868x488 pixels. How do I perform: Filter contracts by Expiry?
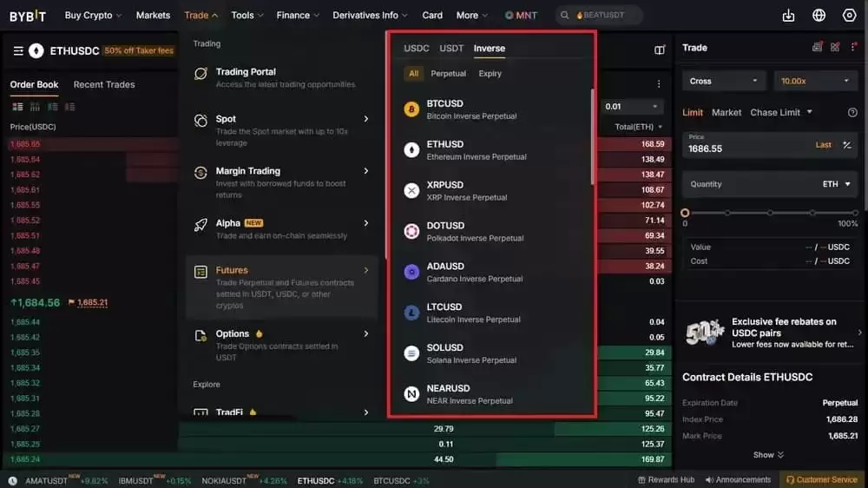[x=490, y=73]
